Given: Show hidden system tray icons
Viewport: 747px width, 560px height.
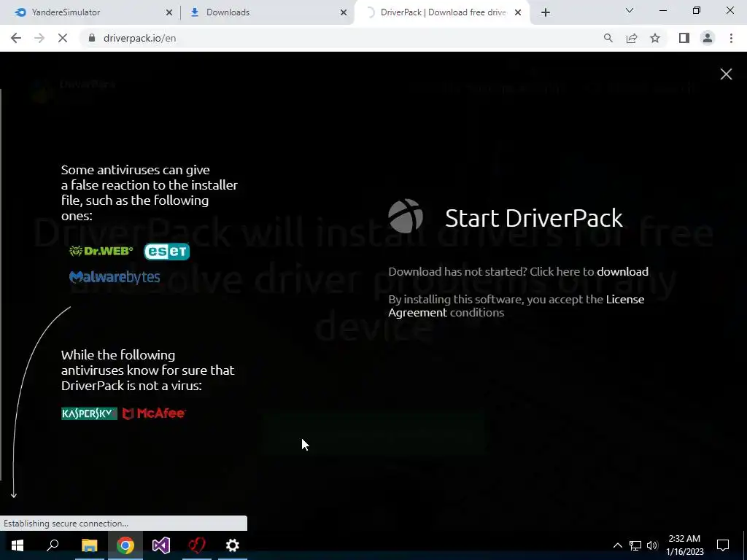Looking at the screenshot, I should (617, 545).
